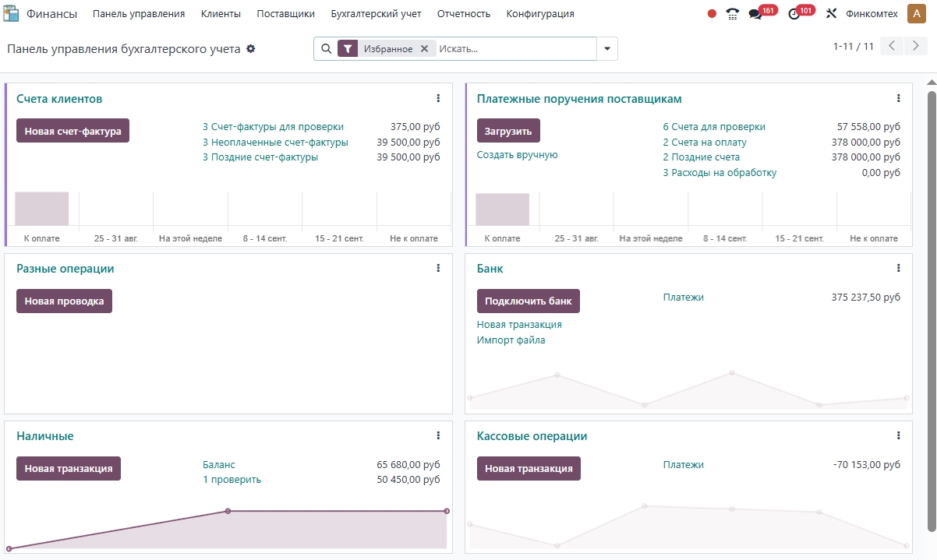Remove the Избранное filter tag
The image size is (937, 560).
coord(424,48)
